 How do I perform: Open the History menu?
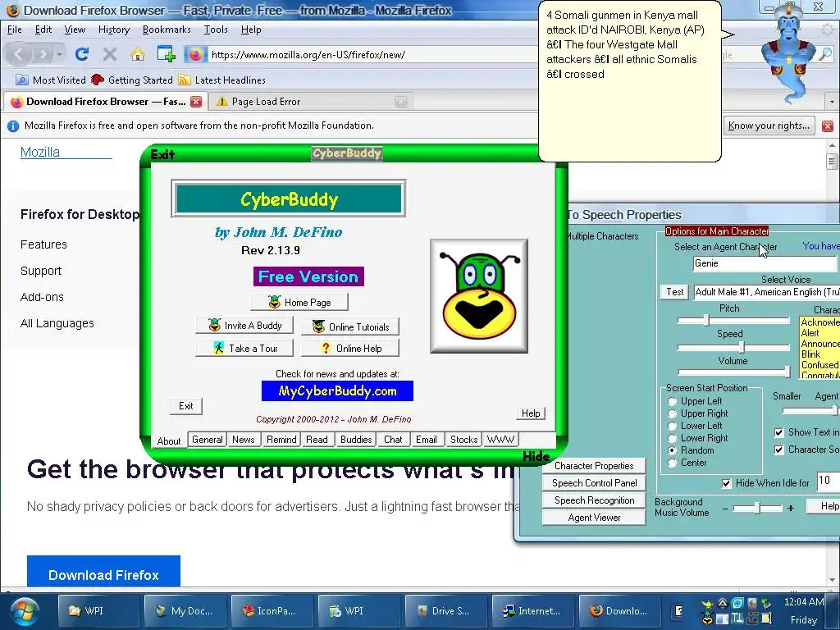click(x=113, y=30)
